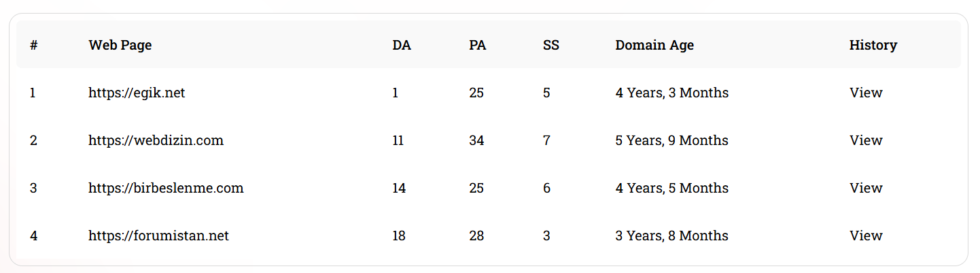Click the '3 Years, 8 Months' domain age
The width and height of the screenshot is (980, 273).
click(672, 236)
